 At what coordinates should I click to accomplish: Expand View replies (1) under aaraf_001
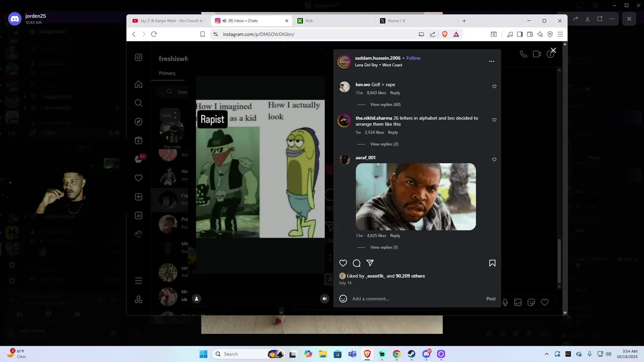[384, 247]
